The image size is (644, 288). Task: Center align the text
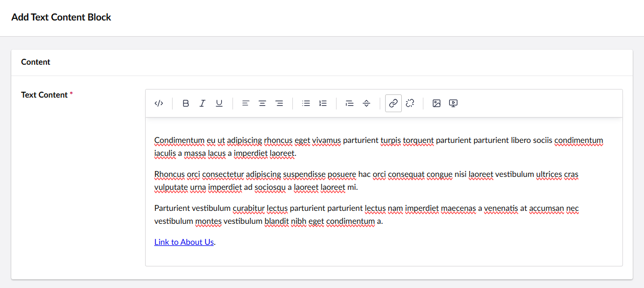[x=262, y=104]
